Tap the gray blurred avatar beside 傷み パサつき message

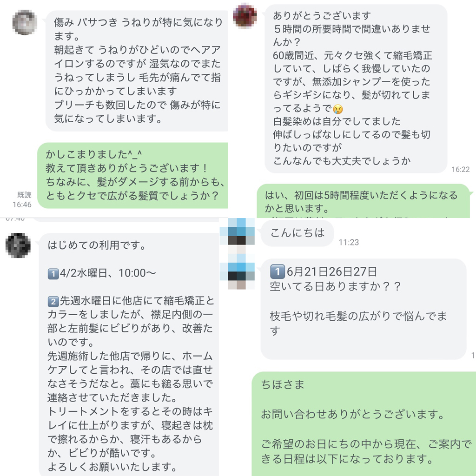click(25, 22)
